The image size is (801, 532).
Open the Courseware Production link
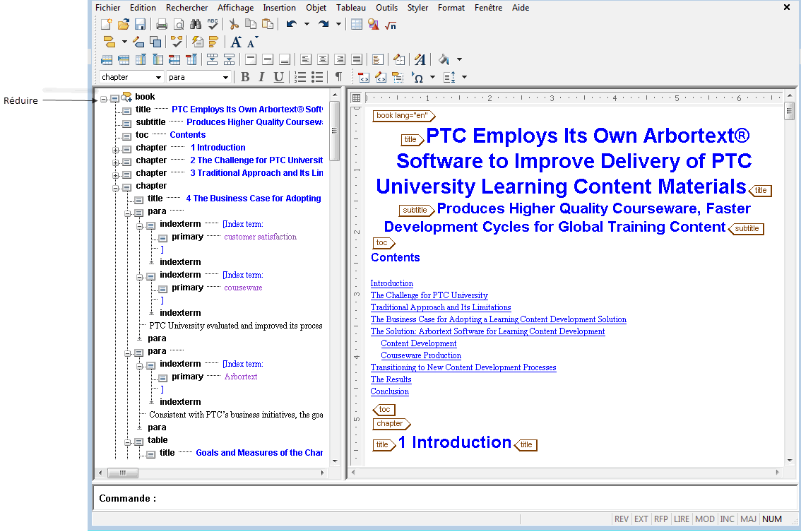(x=421, y=355)
